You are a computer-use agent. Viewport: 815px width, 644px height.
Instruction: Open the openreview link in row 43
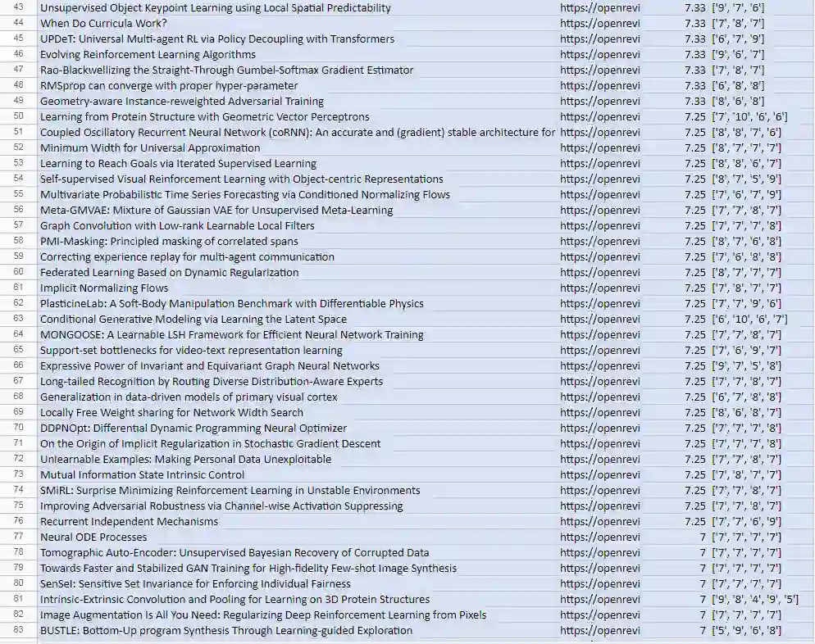click(x=600, y=8)
